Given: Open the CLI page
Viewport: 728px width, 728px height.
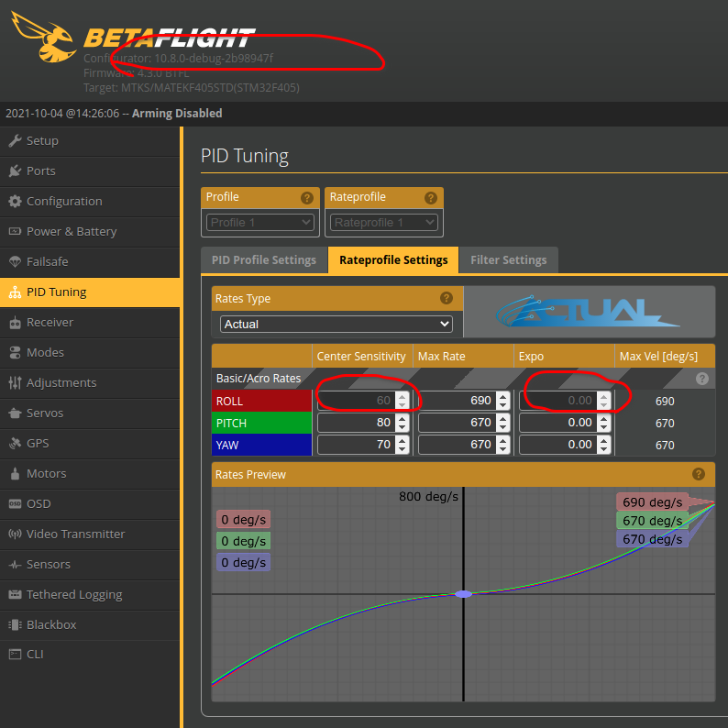Looking at the screenshot, I should pos(90,654).
